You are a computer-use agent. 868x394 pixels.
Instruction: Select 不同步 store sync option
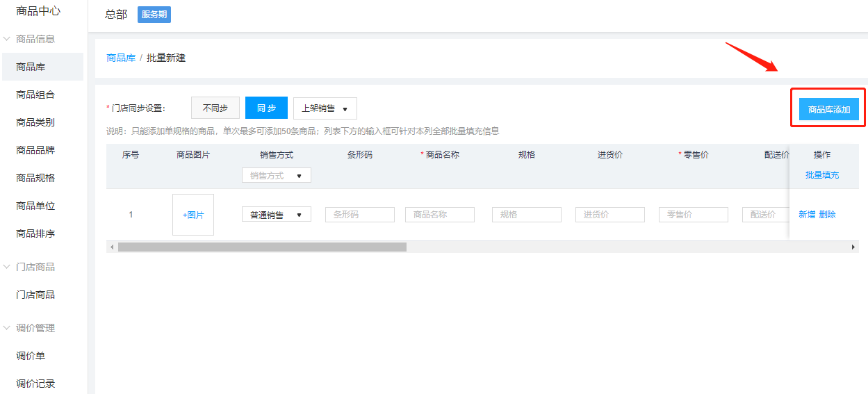click(x=215, y=108)
